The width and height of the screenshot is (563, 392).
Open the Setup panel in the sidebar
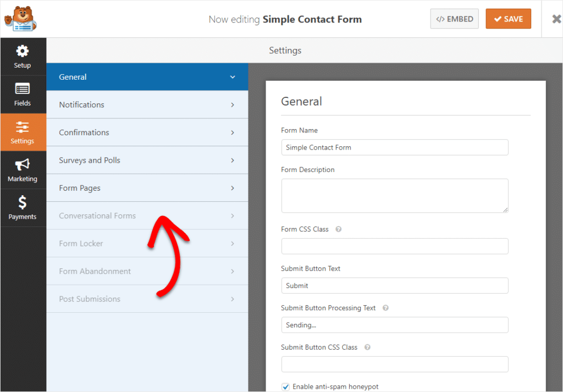[23, 56]
